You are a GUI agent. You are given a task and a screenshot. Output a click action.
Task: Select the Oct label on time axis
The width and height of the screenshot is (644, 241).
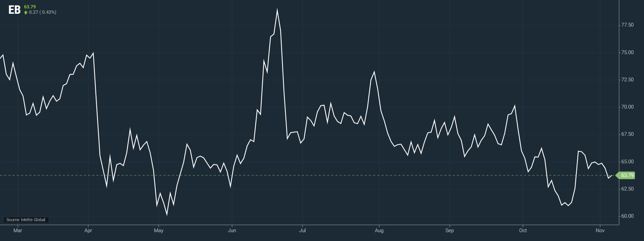tap(523, 231)
